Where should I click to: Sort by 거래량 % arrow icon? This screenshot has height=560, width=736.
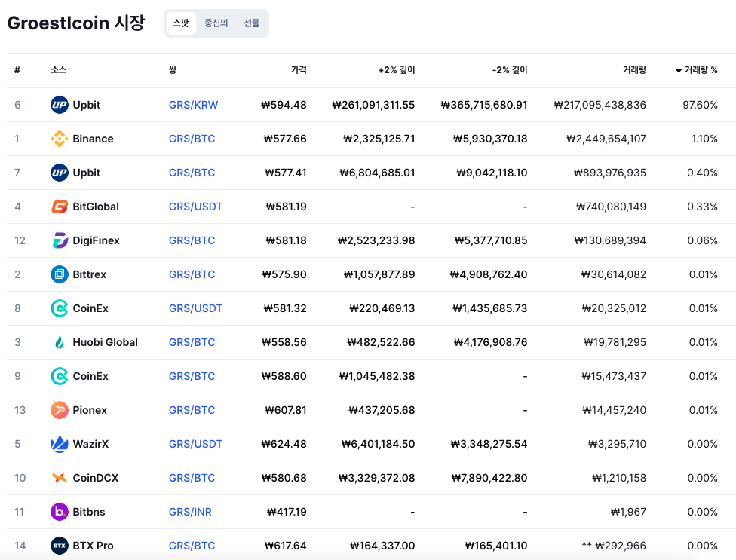pos(678,70)
